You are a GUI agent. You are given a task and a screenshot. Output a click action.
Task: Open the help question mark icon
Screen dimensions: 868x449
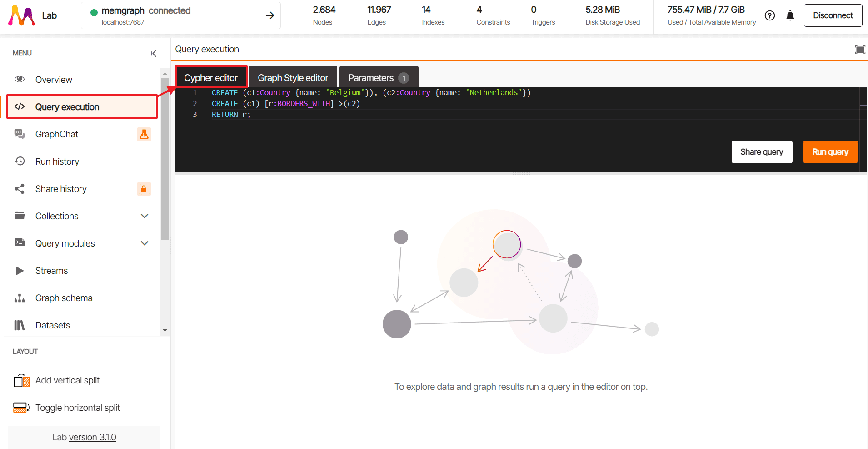(x=770, y=15)
